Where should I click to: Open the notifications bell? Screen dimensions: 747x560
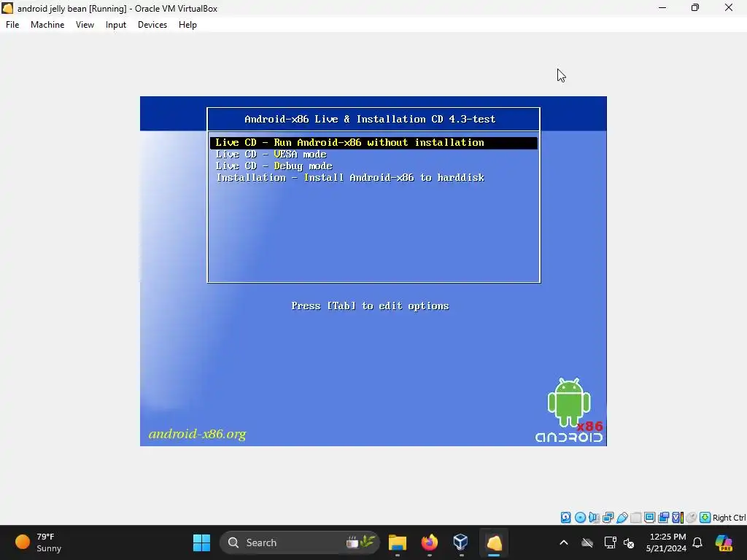coord(697,542)
